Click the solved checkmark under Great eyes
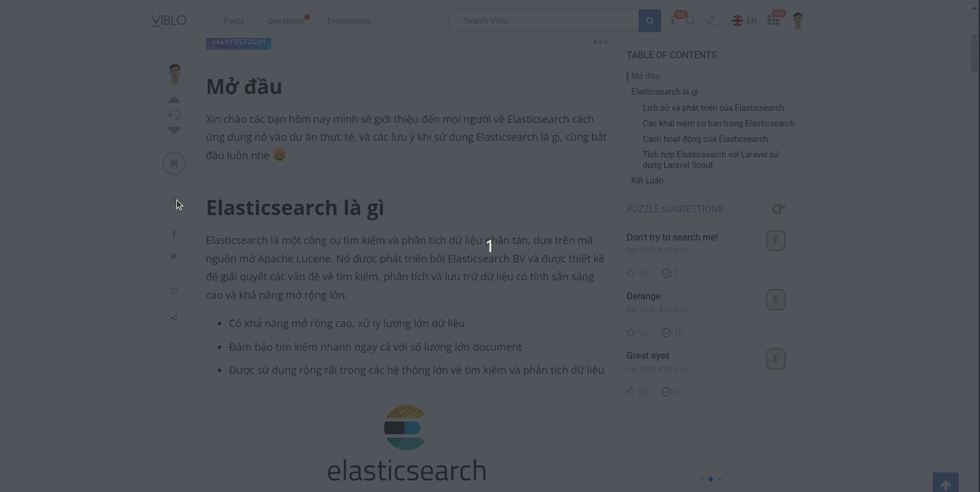 click(666, 392)
